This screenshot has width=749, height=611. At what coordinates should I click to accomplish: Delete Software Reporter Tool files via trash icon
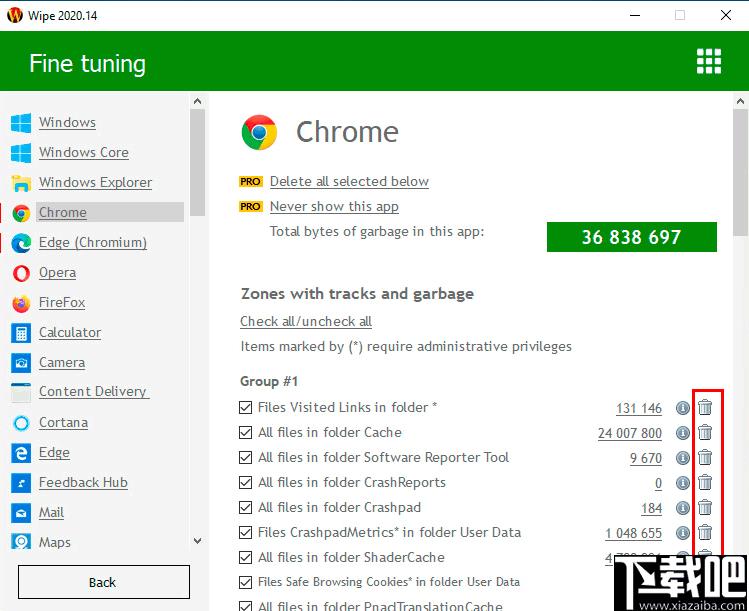[x=705, y=458]
